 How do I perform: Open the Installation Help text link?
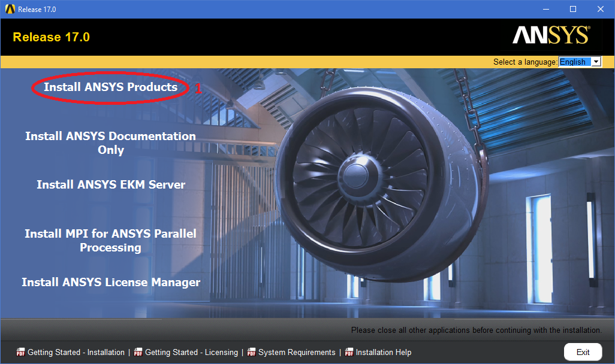384,352
